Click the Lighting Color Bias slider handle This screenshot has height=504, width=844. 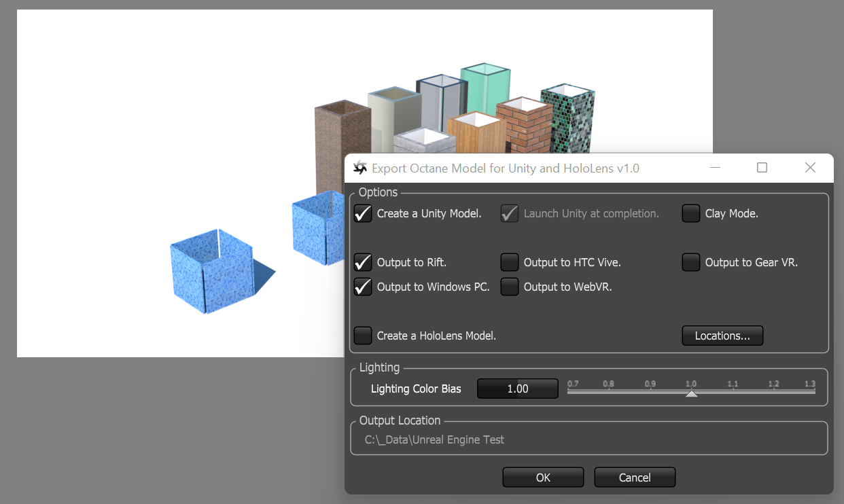tap(691, 393)
